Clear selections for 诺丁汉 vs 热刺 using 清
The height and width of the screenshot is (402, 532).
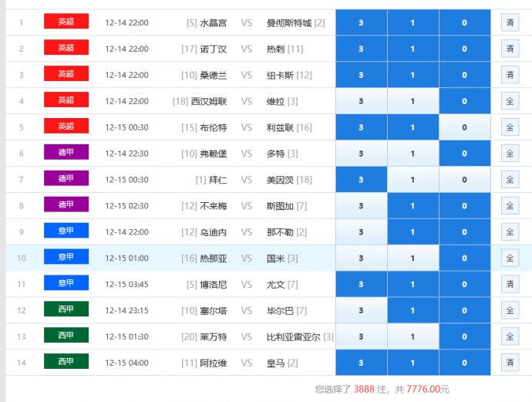pyautogui.click(x=510, y=49)
